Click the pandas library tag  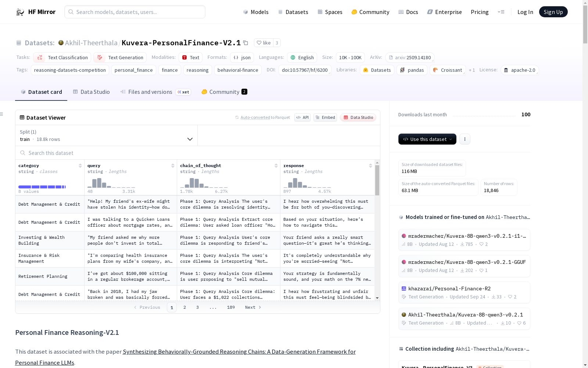point(412,70)
